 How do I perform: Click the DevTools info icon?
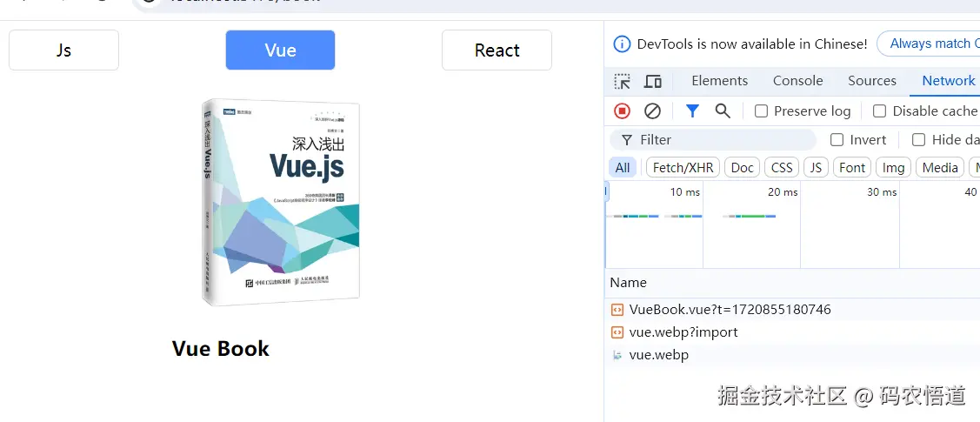coord(622,44)
